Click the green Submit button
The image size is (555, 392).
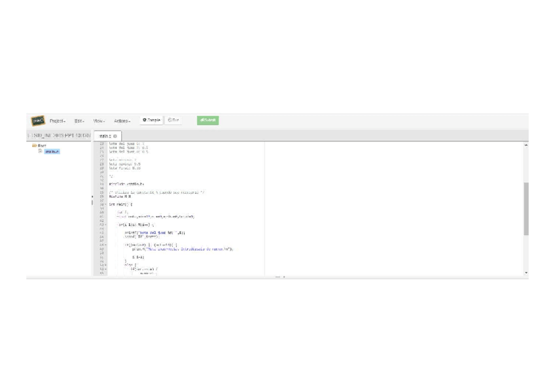pos(207,120)
